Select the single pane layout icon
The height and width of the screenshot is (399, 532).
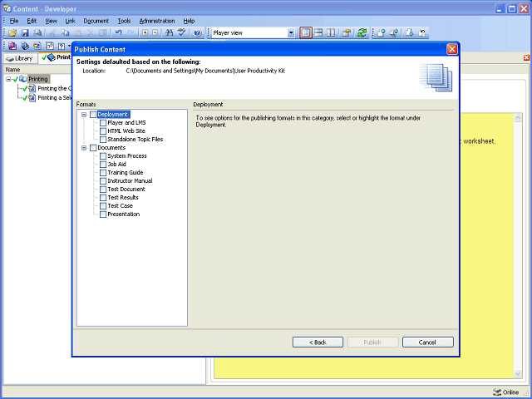[306, 33]
